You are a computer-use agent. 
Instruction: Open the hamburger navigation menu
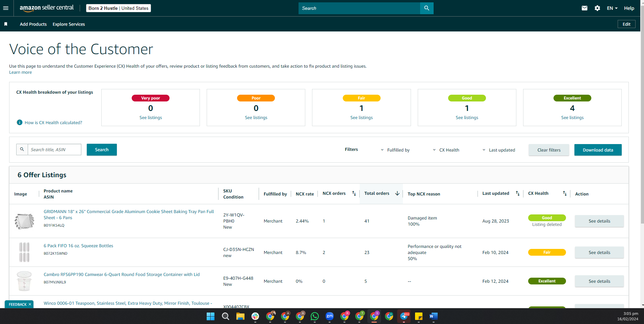[x=6, y=8]
